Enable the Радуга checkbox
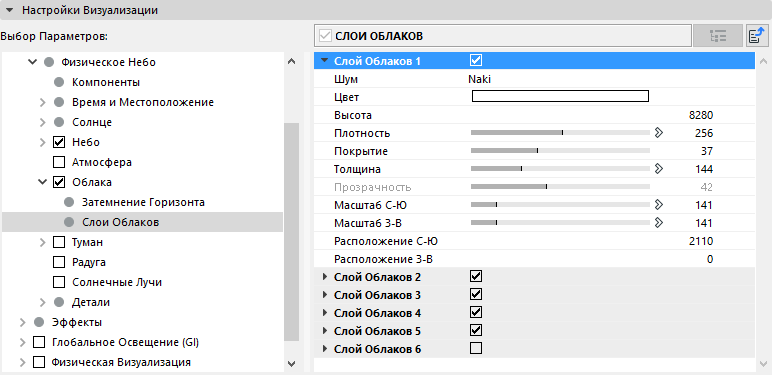The height and width of the screenshot is (375, 772). 59,262
